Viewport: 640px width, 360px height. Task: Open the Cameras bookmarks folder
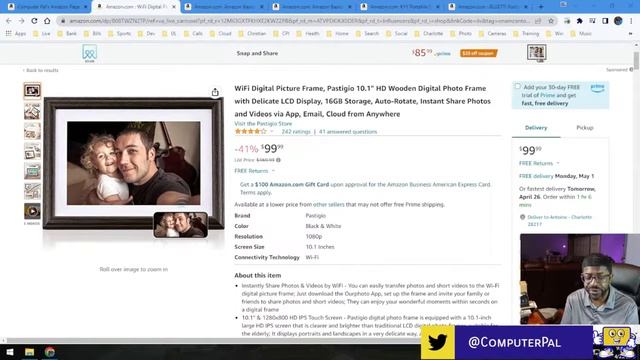492,33
